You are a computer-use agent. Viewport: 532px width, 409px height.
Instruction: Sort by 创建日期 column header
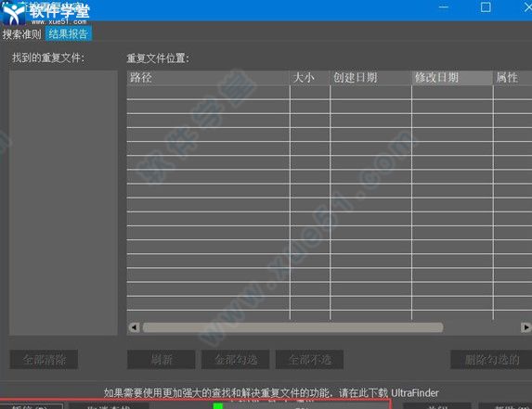pyautogui.click(x=370, y=78)
